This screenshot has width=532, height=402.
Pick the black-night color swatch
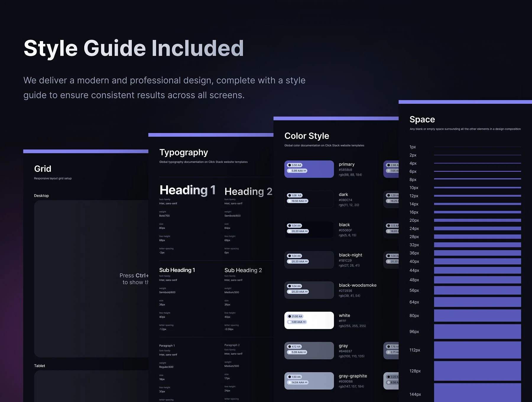[309, 260]
